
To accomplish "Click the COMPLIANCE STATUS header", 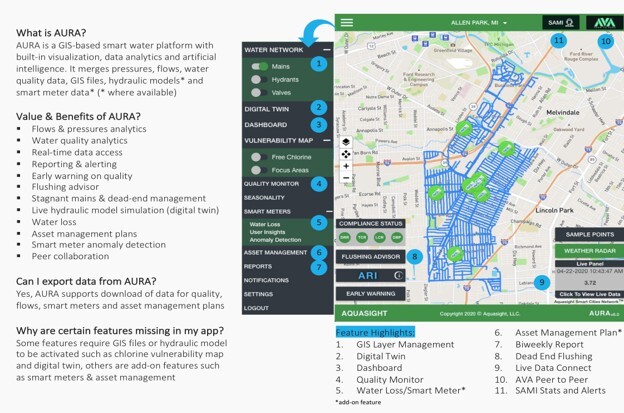I will [x=370, y=224].
